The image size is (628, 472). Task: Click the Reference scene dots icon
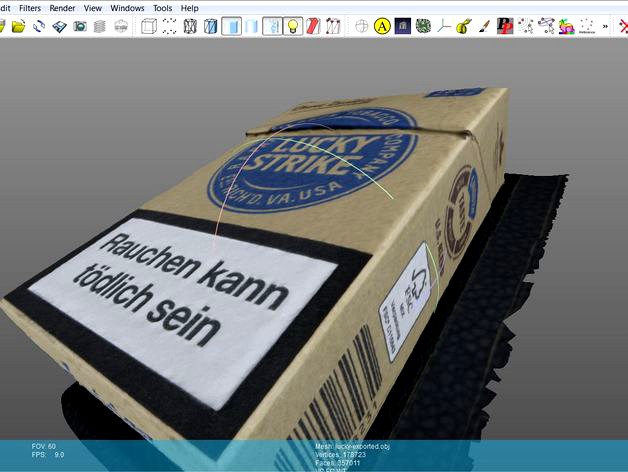pyautogui.click(x=586, y=26)
